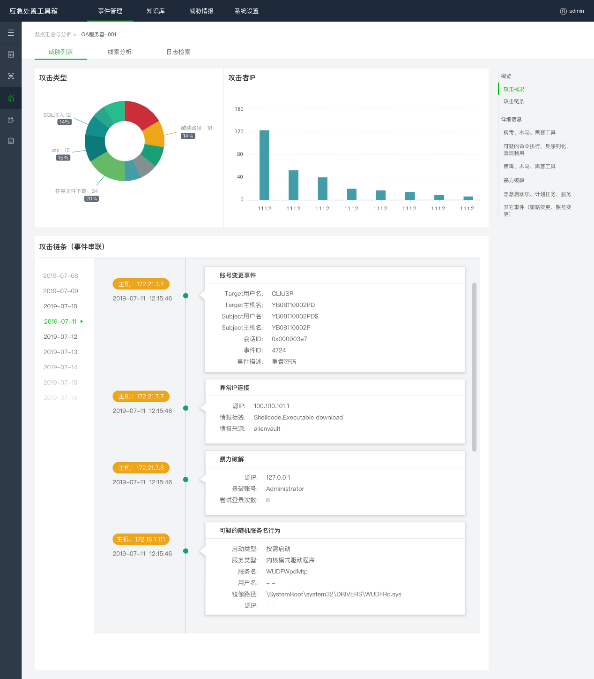594x679 pixels.
Task: Toggle the hamburger menu in left sidebar
Action: pyautogui.click(x=11, y=33)
